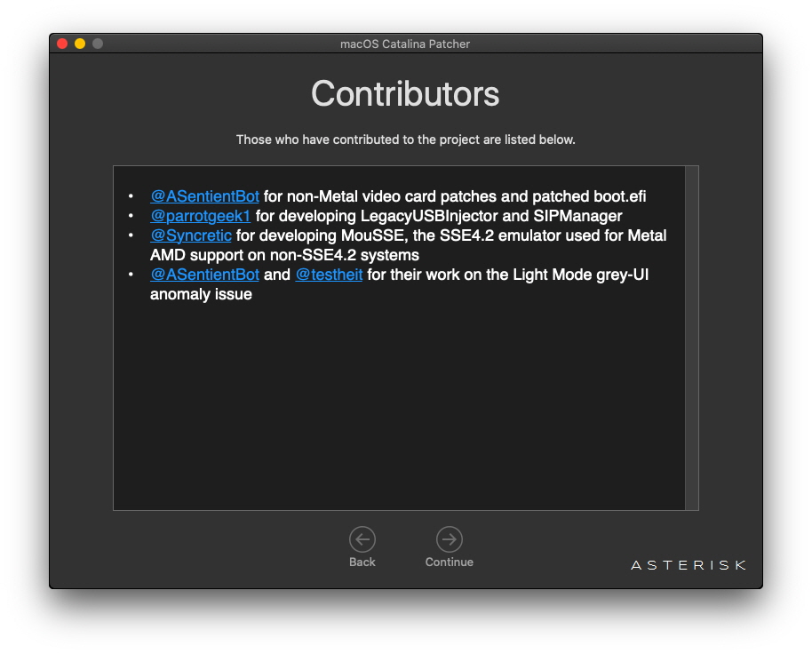Open @ASentientBot link in Light Mode bullet
The height and width of the screenshot is (654, 812).
coord(204,275)
